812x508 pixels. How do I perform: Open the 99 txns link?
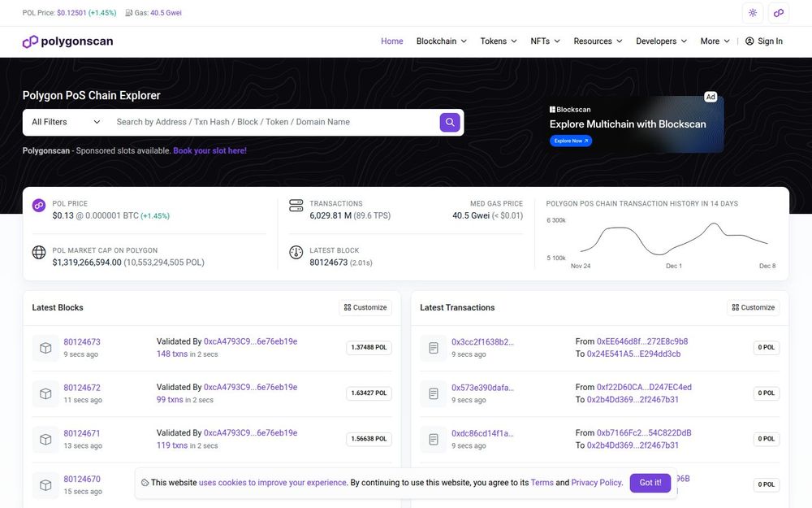tap(170, 400)
